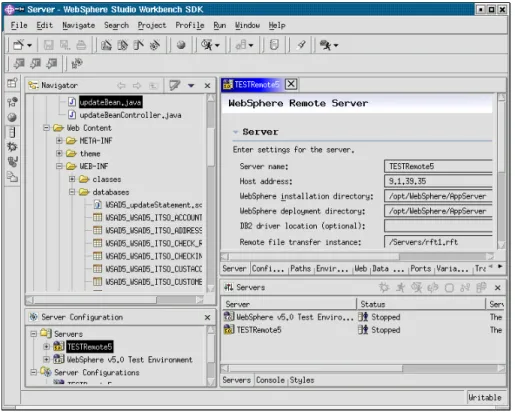Open the New wizard dropdown arrow
515x412 pixels.
pos(29,45)
